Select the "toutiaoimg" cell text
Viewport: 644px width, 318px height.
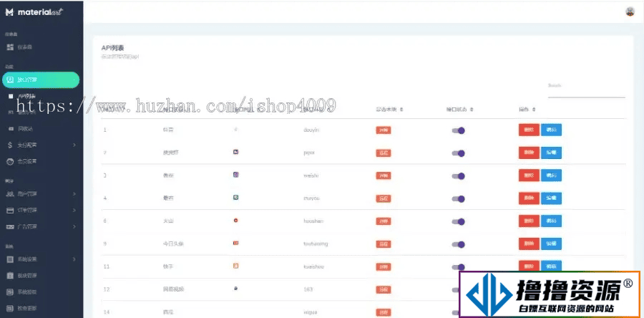pyautogui.click(x=316, y=244)
